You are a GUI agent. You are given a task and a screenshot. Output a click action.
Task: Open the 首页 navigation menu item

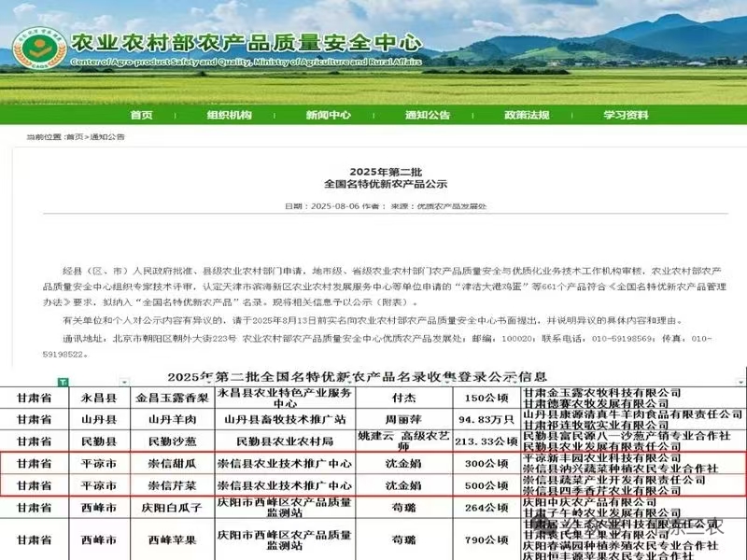[x=142, y=115]
